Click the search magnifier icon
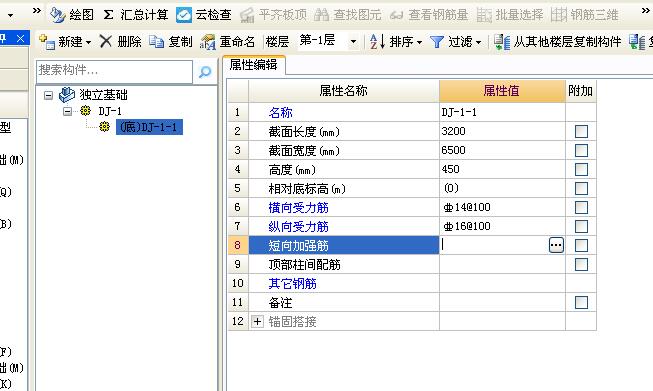The height and width of the screenshot is (391, 653). point(205,72)
